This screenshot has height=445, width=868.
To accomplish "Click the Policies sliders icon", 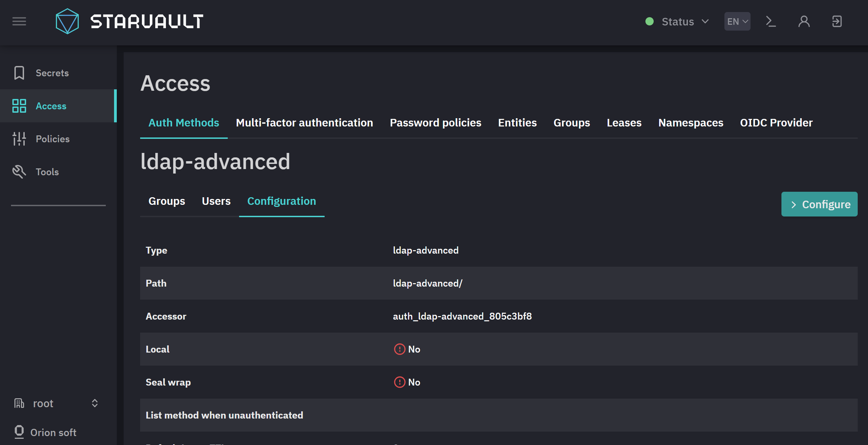I will tap(19, 139).
